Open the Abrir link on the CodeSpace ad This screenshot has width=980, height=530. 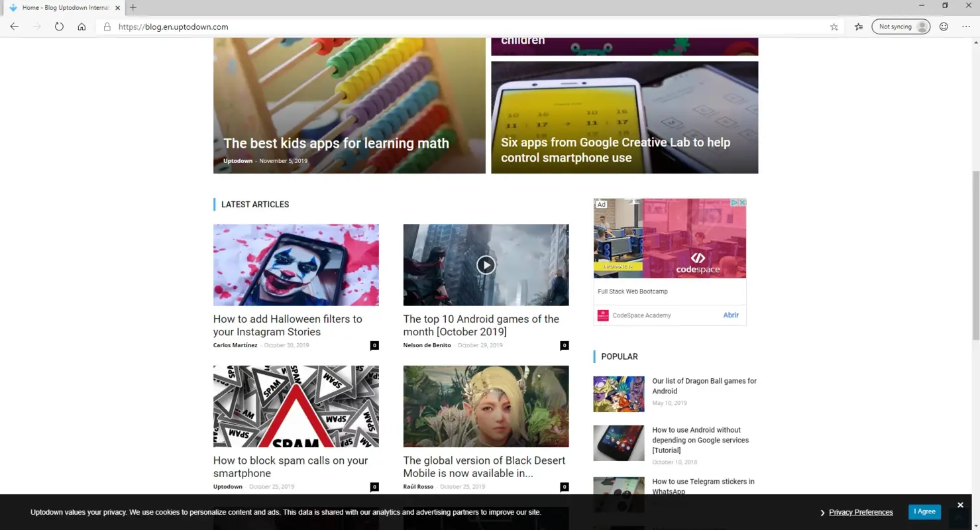click(x=731, y=315)
